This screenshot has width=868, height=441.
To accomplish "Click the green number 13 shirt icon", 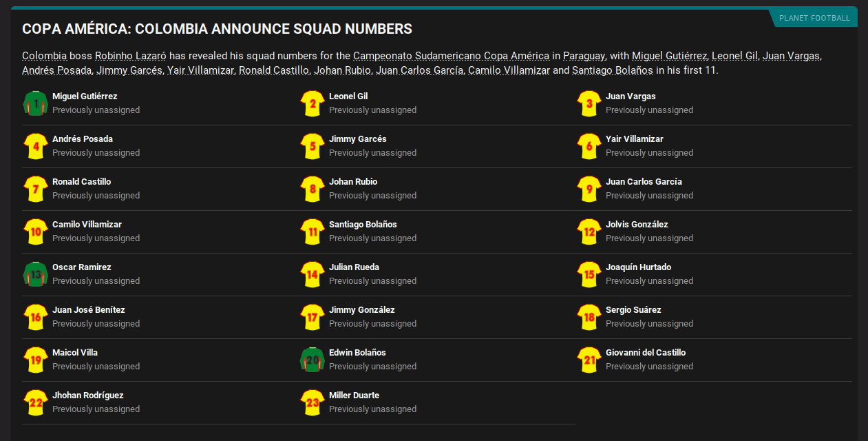I will coord(36,274).
